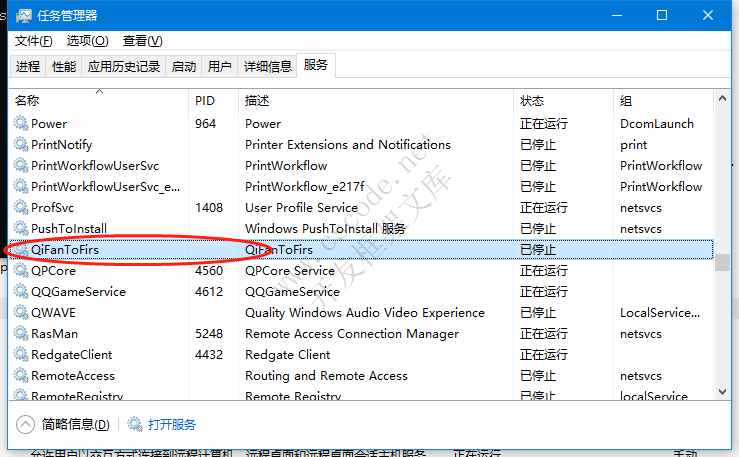Click description 'Printer Extensions and Notifications'
739x457 pixels.
(348, 145)
